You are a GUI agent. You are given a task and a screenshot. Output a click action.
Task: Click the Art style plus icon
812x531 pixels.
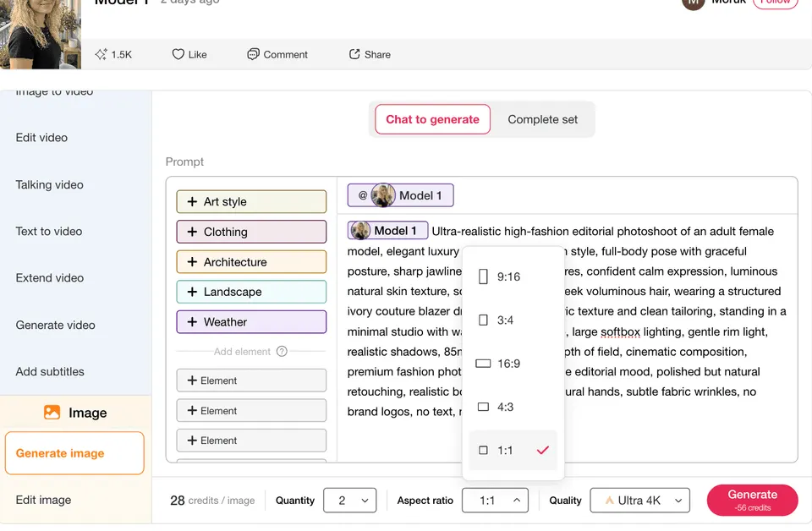click(x=192, y=202)
